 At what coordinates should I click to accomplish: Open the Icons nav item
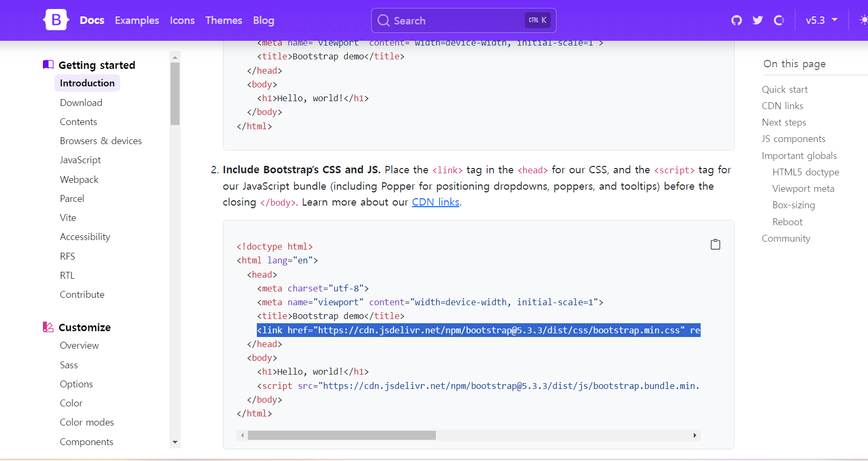pos(182,20)
